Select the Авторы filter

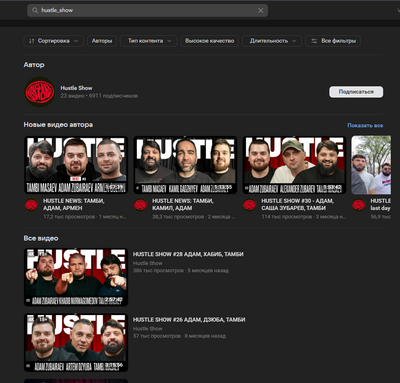[102, 41]
